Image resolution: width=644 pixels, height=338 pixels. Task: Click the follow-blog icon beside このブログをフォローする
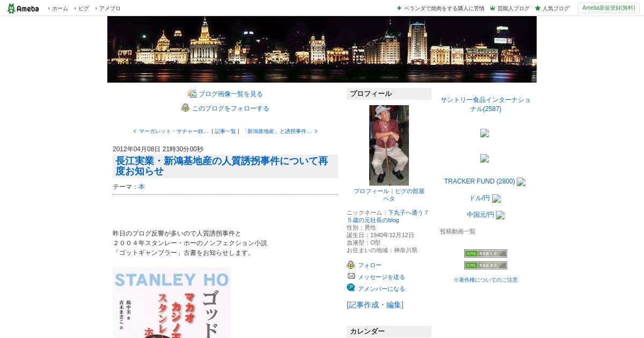186,108
